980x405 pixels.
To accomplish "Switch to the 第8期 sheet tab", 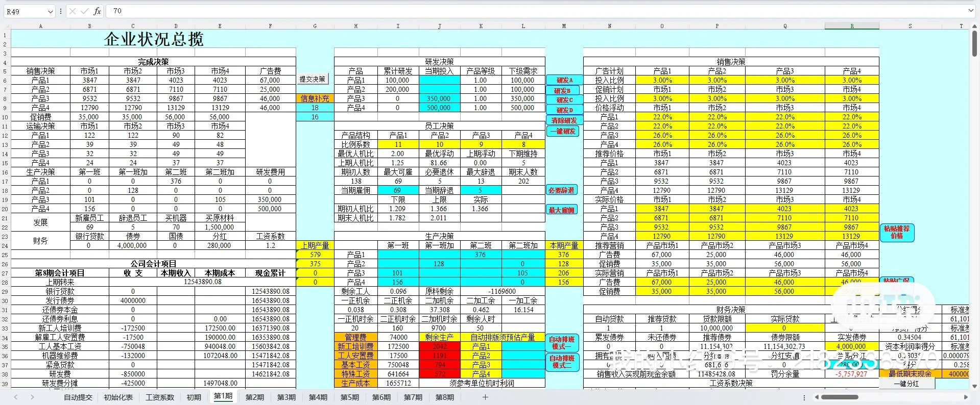I will pos(444,397).
